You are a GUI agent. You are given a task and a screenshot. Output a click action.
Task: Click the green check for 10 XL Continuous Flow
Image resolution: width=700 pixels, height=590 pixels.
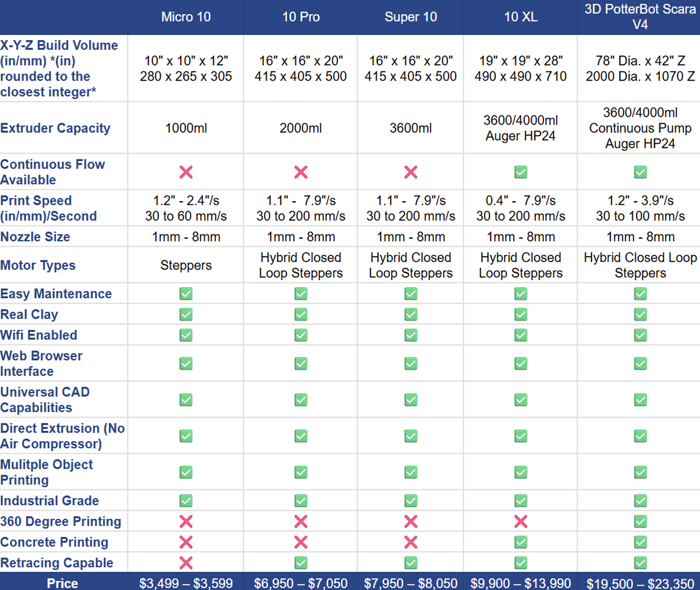tap(521, 172)
